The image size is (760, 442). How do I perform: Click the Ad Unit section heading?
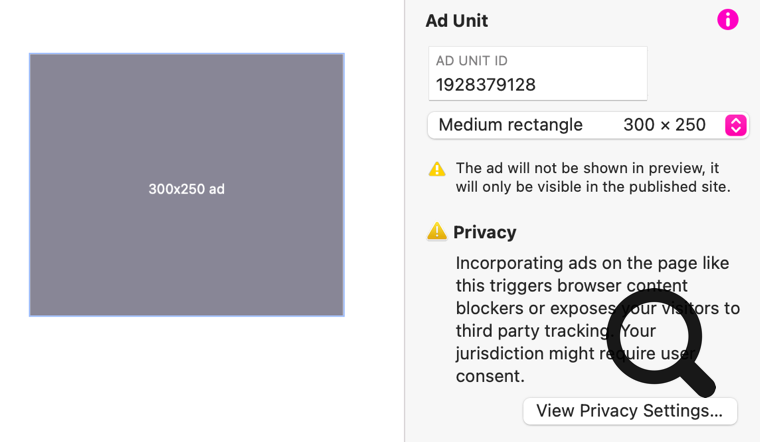pyautogui.click(x=457, y=20)
